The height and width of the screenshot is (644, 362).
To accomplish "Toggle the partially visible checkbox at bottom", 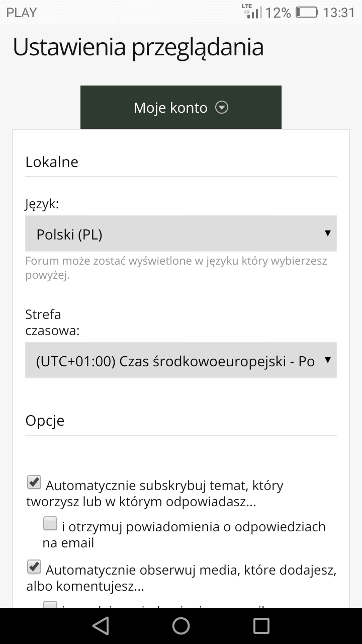I will click(x=50, y=604).
